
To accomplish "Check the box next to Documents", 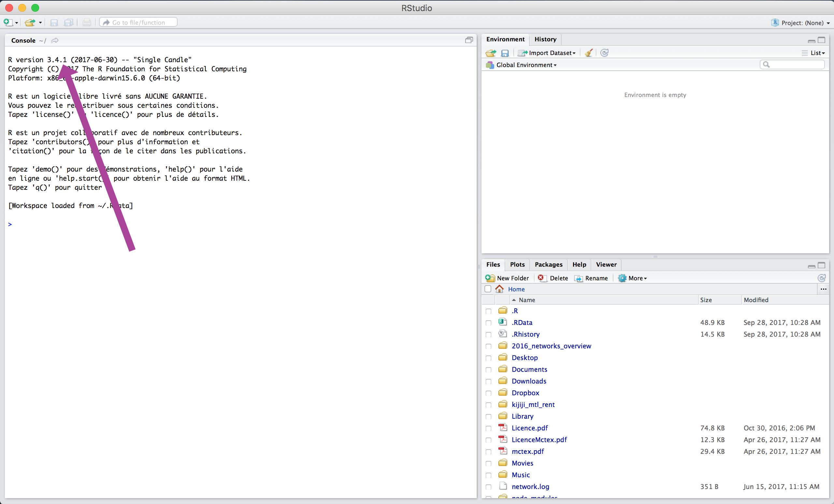I will 488,370.
